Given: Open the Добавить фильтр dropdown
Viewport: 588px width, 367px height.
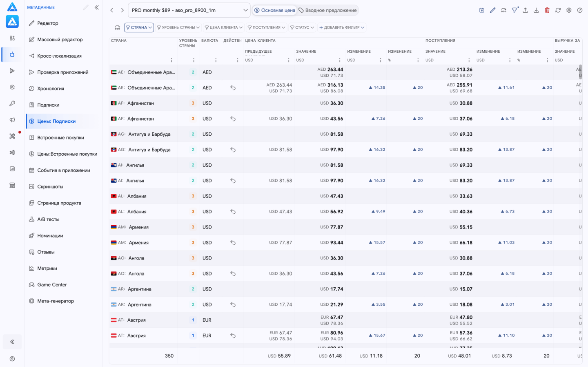Looking at the screenshot, I should pyautogui.click(x=342, y=27).
